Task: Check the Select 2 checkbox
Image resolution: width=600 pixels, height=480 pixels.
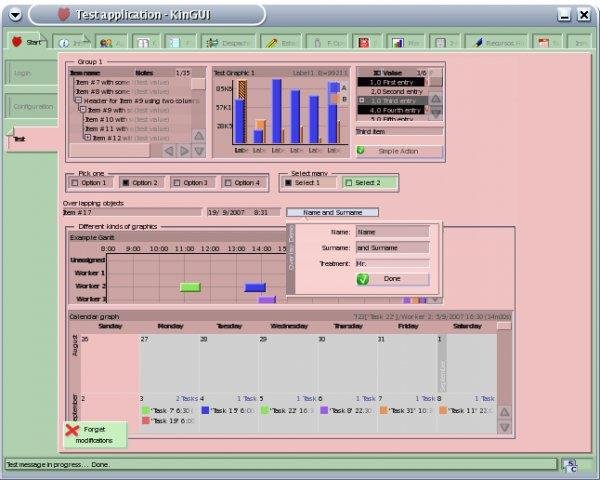Action: (x=369, y=183)
